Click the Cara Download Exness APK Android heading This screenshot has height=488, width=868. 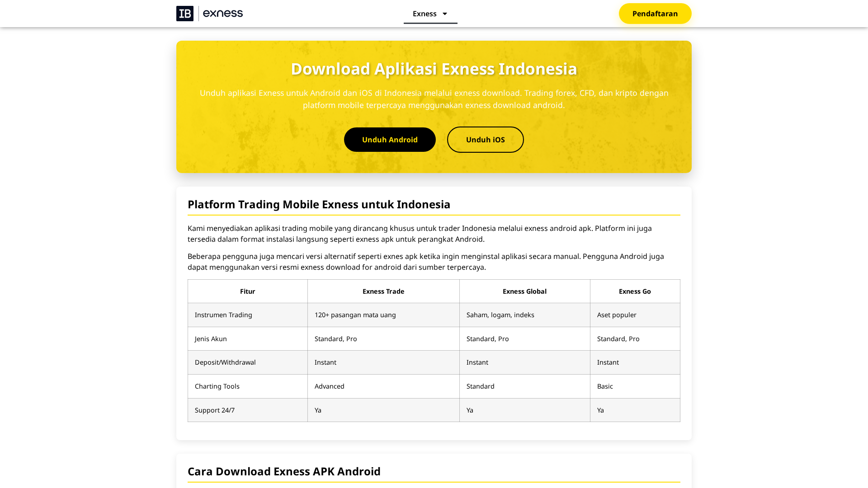[x=284, y=471]
